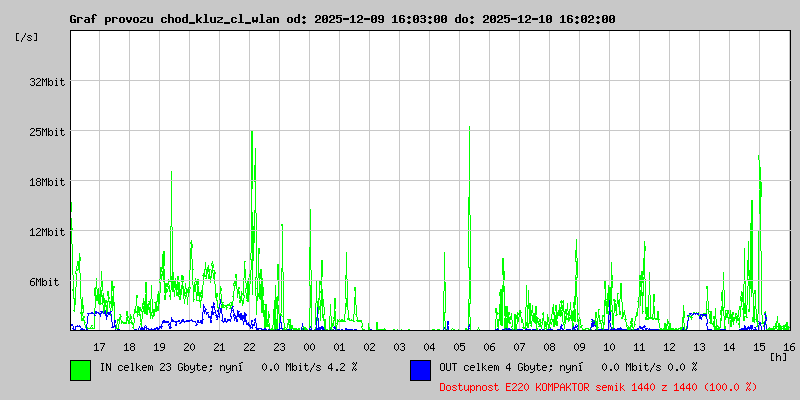Click hour label '23' on x-axis
The image size is (800, 400).
coord(280,347)
